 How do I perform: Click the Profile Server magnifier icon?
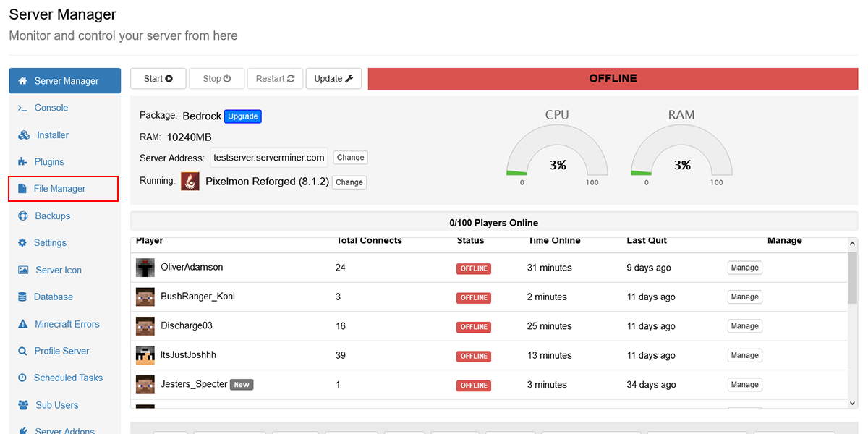pos(22,351)
